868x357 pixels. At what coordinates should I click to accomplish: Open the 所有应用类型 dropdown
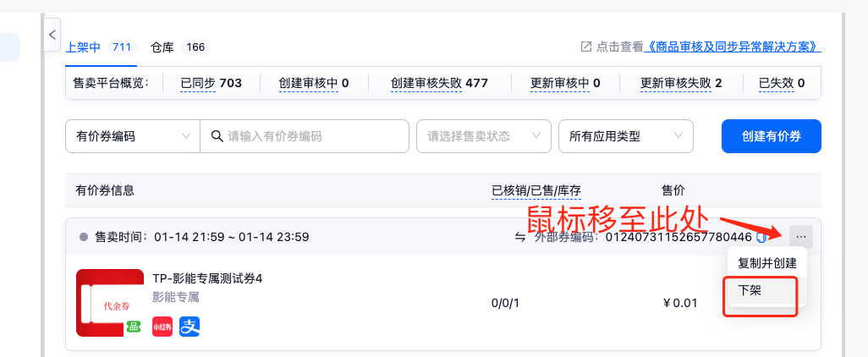click(x=626, y=136)
